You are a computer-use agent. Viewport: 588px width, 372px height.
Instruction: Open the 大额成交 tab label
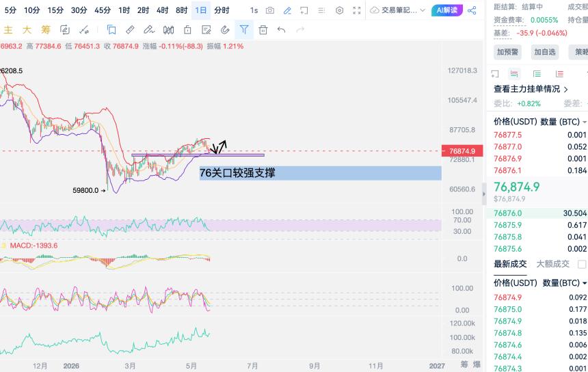coord(552,264)
